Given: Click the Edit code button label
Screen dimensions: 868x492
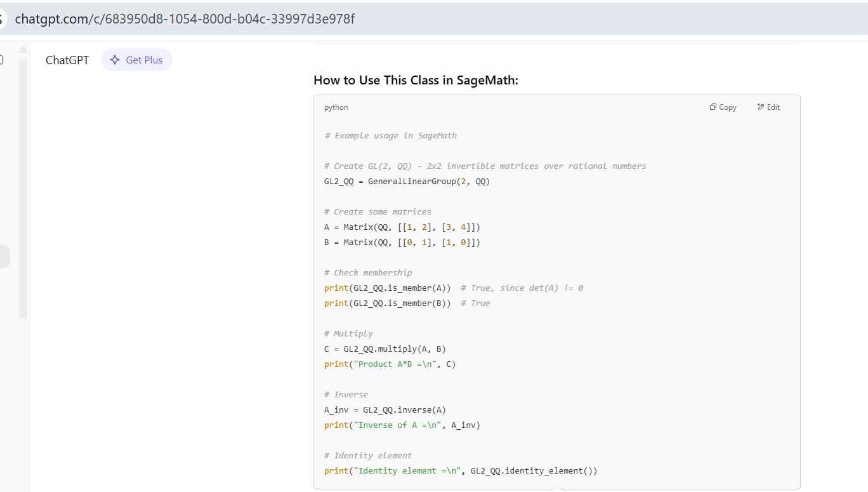Looking at the screenshot, I should coord(773,107).
